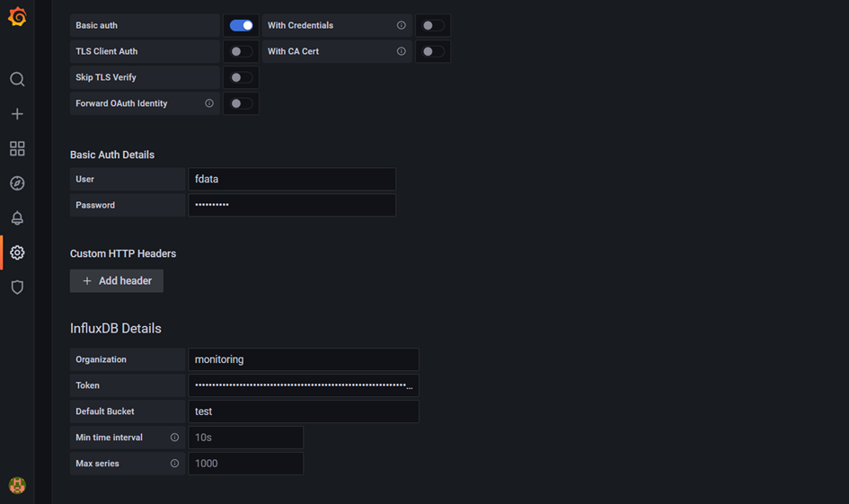Show info for With Credentials
This screenshot has width=849, height=504.
click(402, 25)
